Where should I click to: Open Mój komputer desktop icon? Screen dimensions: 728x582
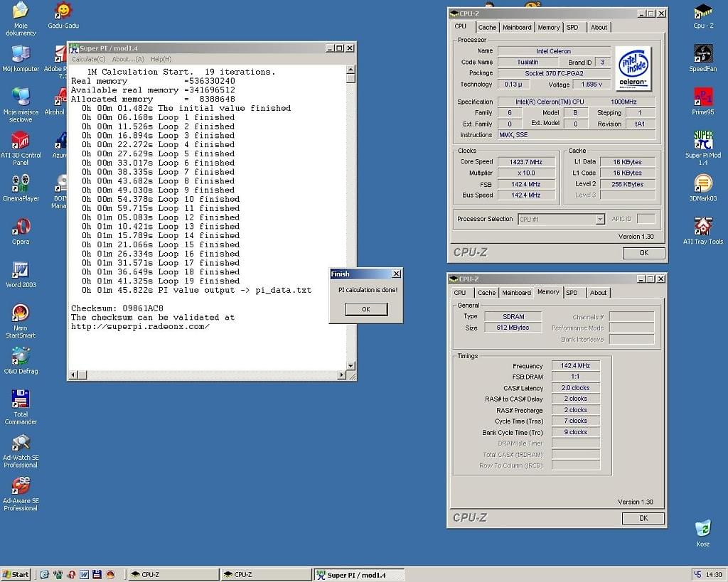pos(21,58)
